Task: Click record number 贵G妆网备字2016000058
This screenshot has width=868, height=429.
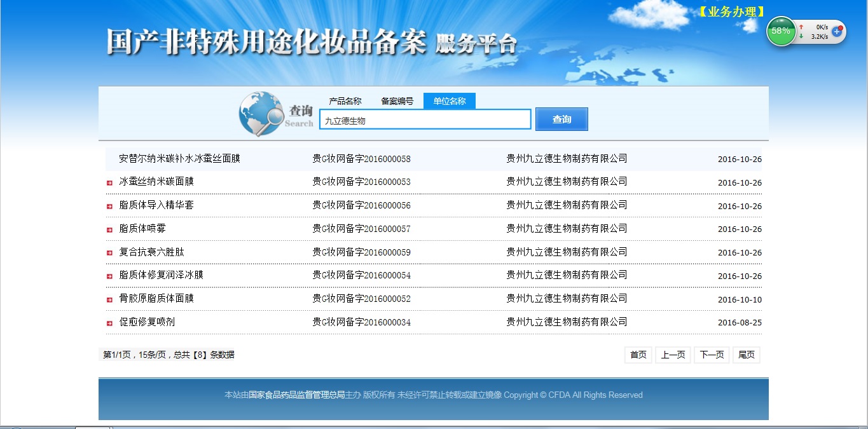Action: click(361, 158)
